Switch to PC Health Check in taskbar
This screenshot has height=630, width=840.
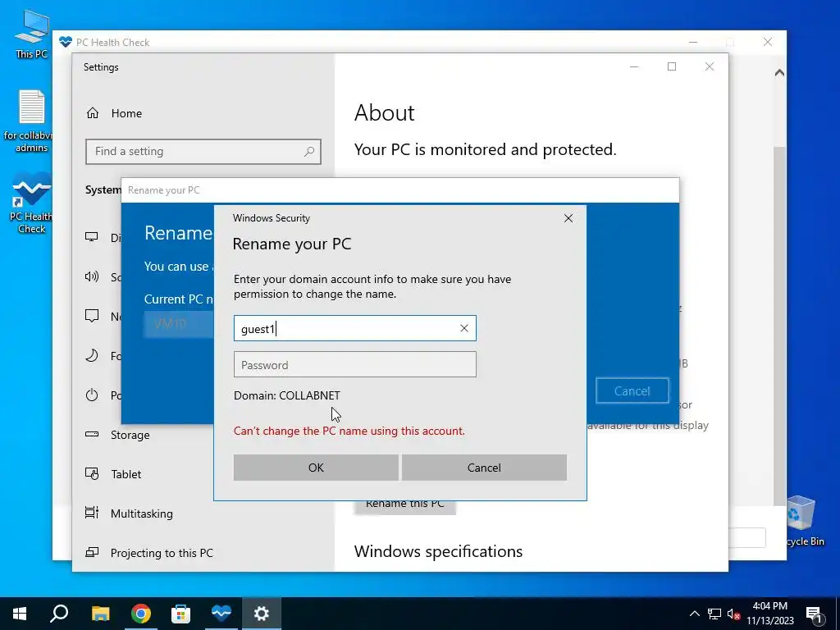click(x=221, y=614)
